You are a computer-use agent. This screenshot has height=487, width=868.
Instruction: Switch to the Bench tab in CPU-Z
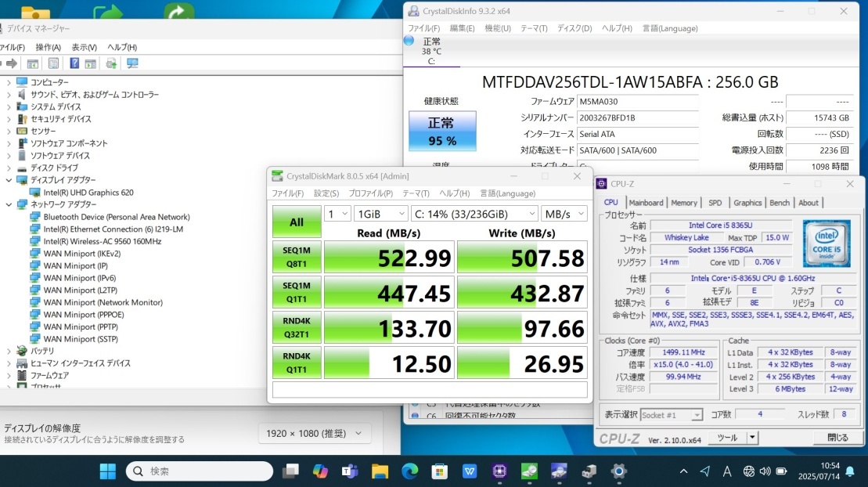click(x=780, y=203)
